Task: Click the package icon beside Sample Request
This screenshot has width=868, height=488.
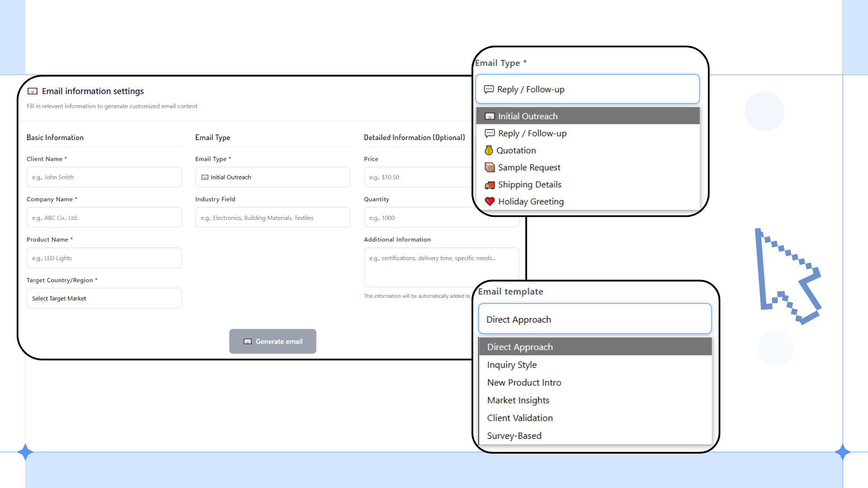Action: pos(490,168)
